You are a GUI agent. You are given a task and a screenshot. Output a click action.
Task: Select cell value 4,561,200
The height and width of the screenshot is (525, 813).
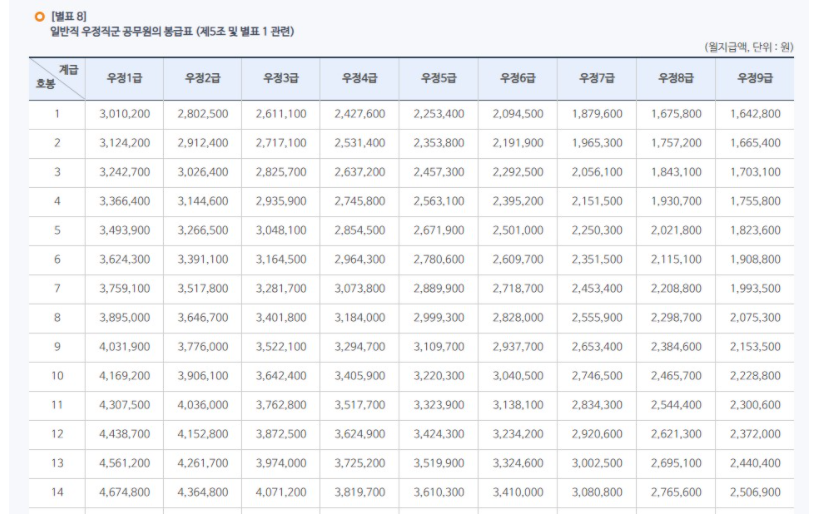point(124,463)
